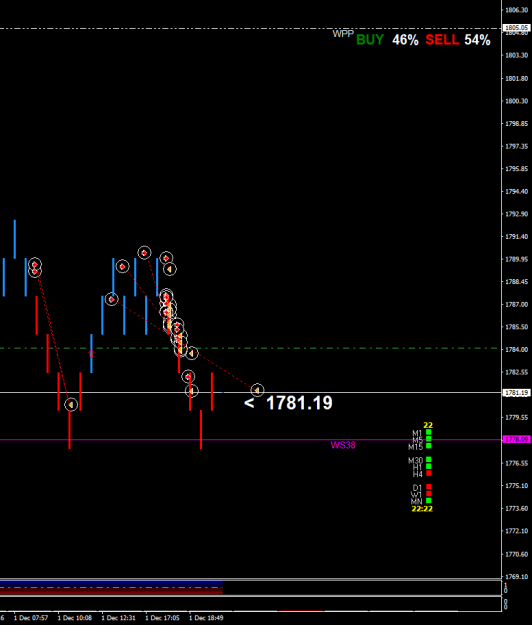Click the 1 Dec 12:31 time label
This screenshot has height=625, width=532.
(x=118, y=618)
